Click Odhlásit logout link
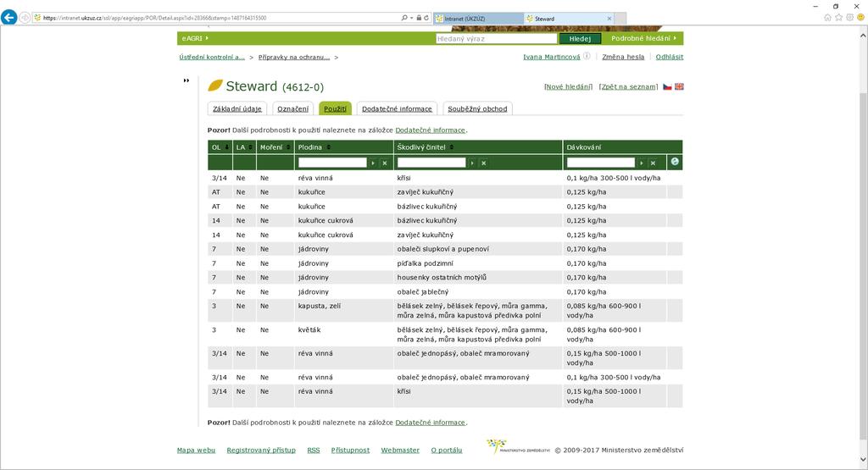 pos(670,57)
